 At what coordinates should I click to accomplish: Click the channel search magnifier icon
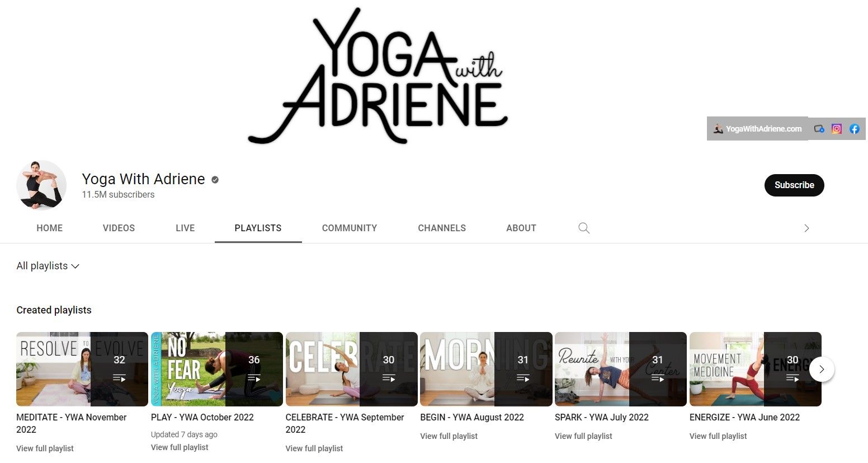584,228
